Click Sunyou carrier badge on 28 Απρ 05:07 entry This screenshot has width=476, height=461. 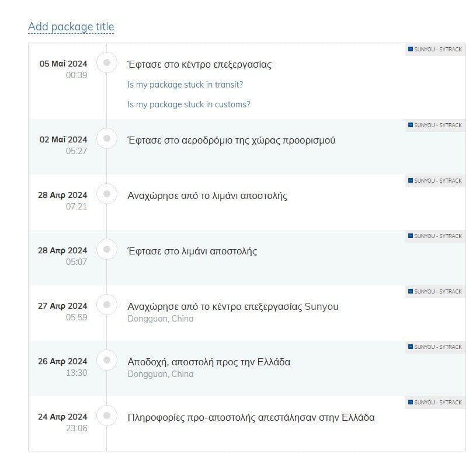(435, 236)
